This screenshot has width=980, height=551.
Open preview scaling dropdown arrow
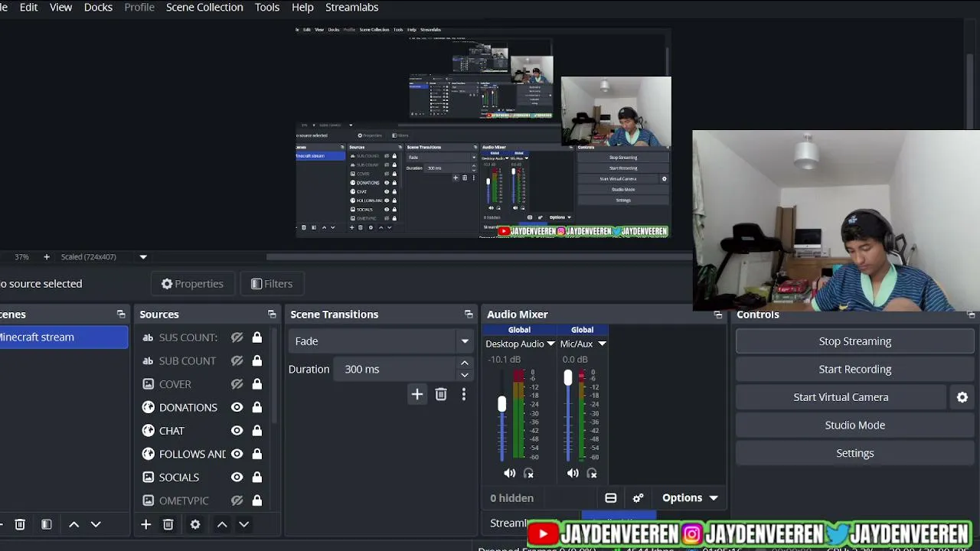coord(143,257)
